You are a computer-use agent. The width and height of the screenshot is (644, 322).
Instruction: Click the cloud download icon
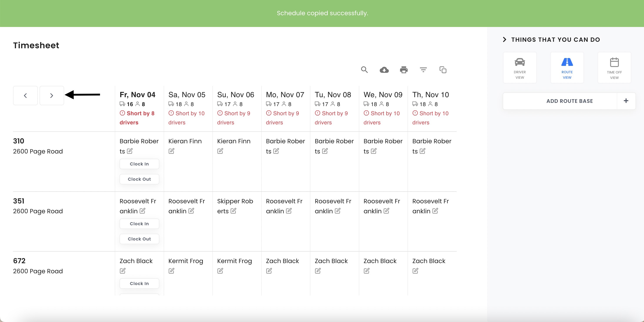pyautogui.click(x=384, y=70)
